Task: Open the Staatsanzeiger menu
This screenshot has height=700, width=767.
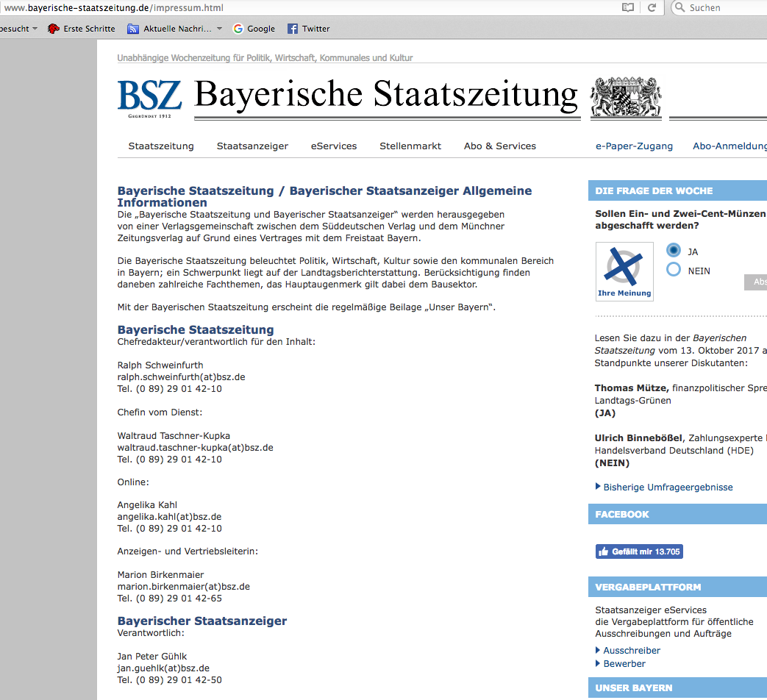Action: click(x=252, y=146)
